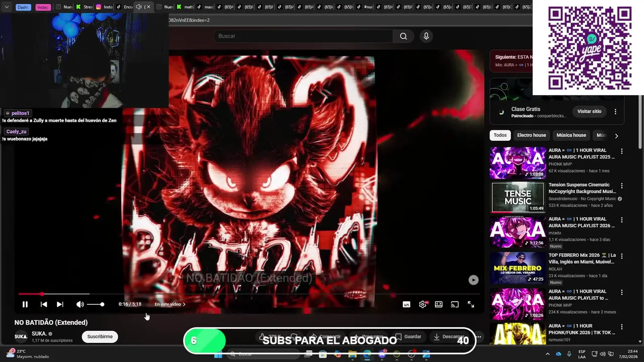Open options for the 234 K views AURA video
Viewport: 644px width, 362px height.
(622, 293)
